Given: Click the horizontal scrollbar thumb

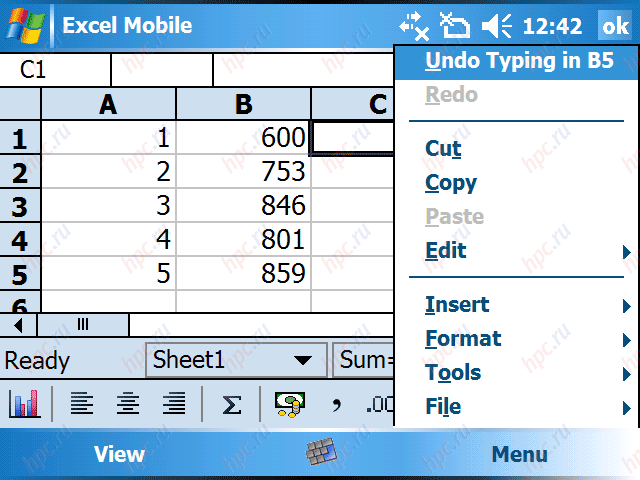Looking at the screenshot, I should click(83, 325).
